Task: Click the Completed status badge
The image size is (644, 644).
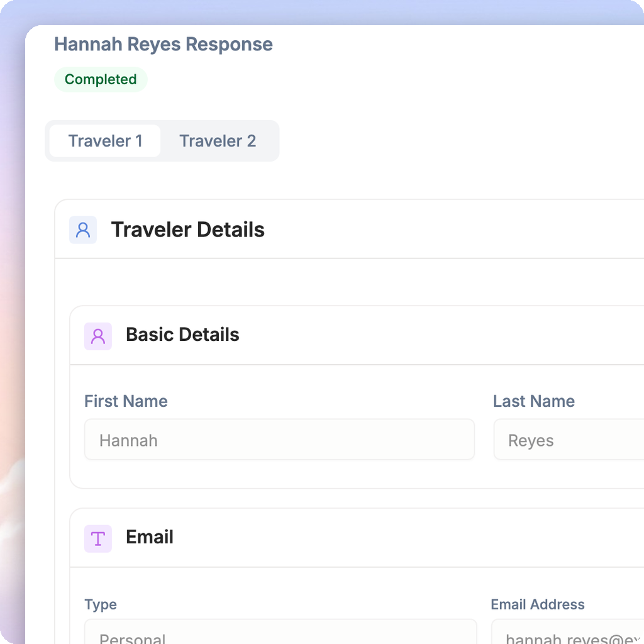Action: (101, 79)
